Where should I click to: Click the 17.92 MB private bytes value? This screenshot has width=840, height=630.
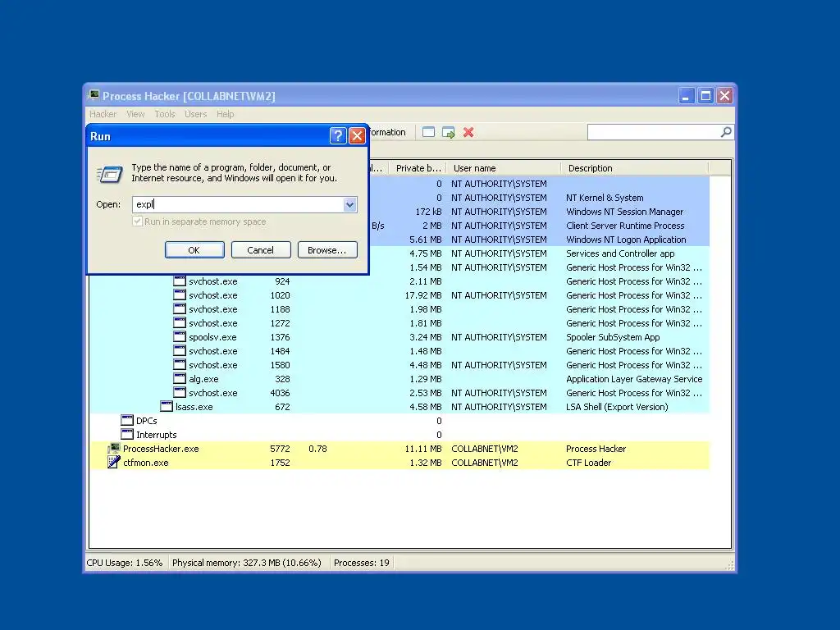point(423,295)
